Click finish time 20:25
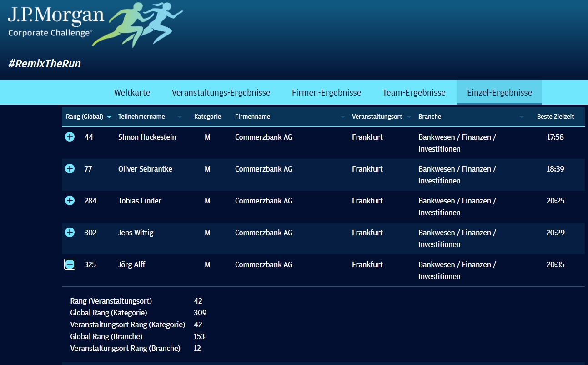Image resolution: width=588 pixels, height=365 pixels. tap(555, 201)
